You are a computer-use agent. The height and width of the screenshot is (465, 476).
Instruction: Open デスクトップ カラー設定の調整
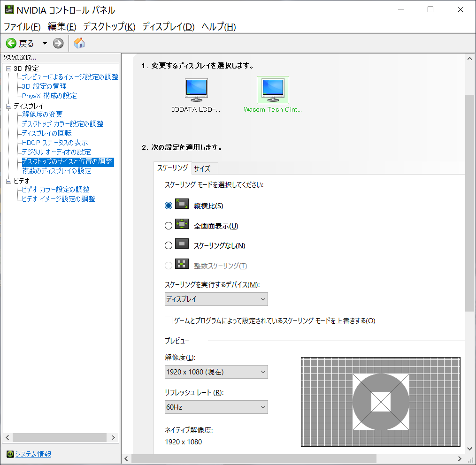point(62,123)
